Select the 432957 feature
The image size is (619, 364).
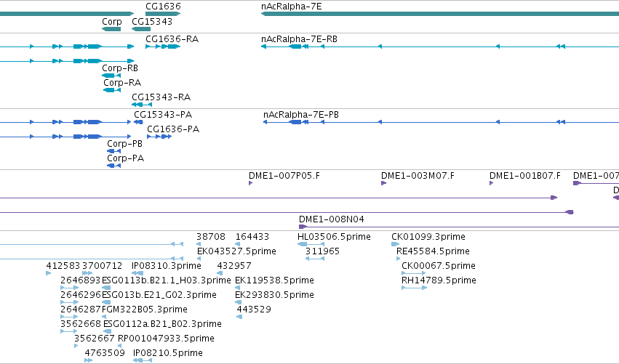[220, 273]
